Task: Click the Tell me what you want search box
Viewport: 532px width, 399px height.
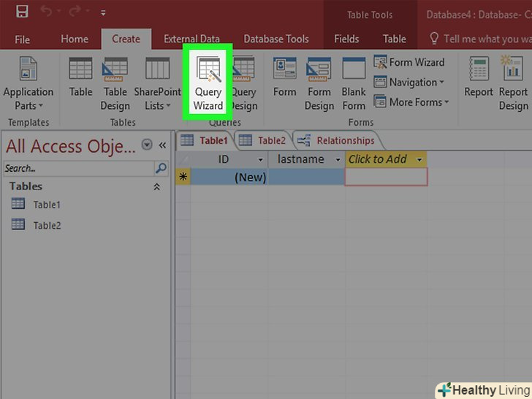Action: tap(482, 39)
